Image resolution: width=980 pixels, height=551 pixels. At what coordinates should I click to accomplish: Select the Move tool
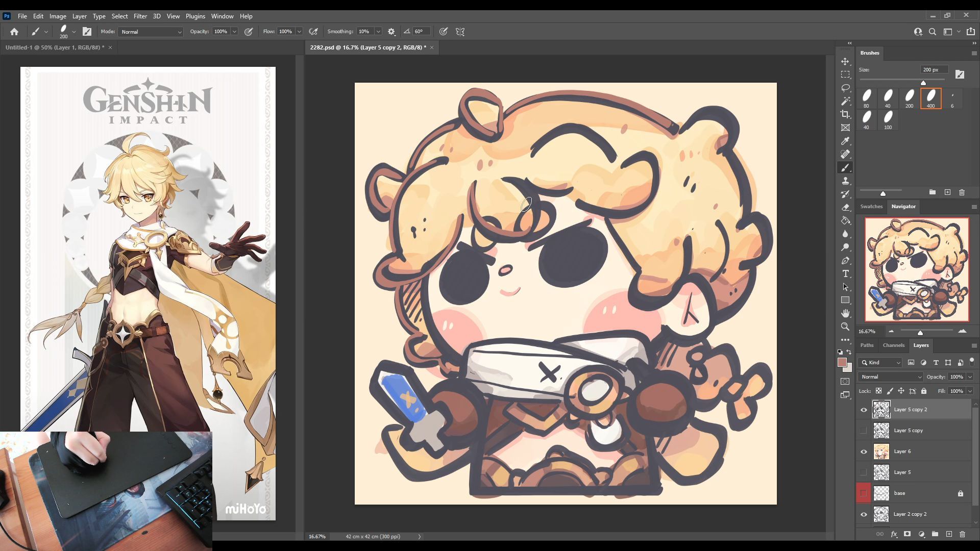click(x=845, y=62)
